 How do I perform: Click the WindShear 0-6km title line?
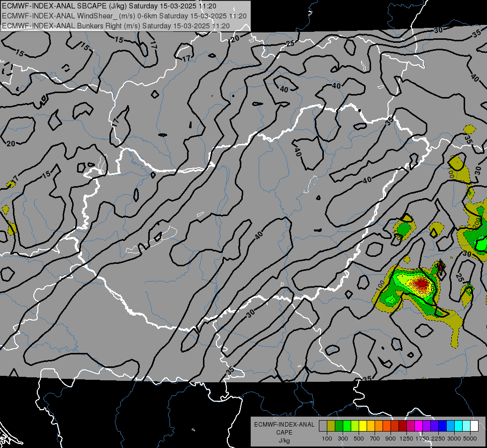coord(124,16)
